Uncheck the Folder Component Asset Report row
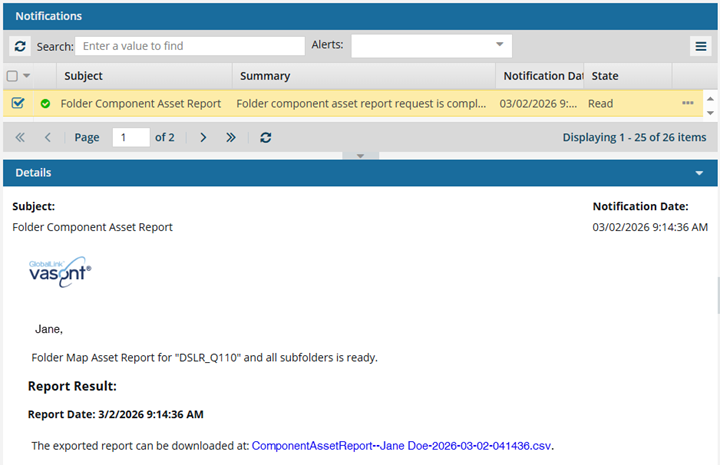Screen dimensions: 720x465 pyautogui.click(x=18, y=103)
